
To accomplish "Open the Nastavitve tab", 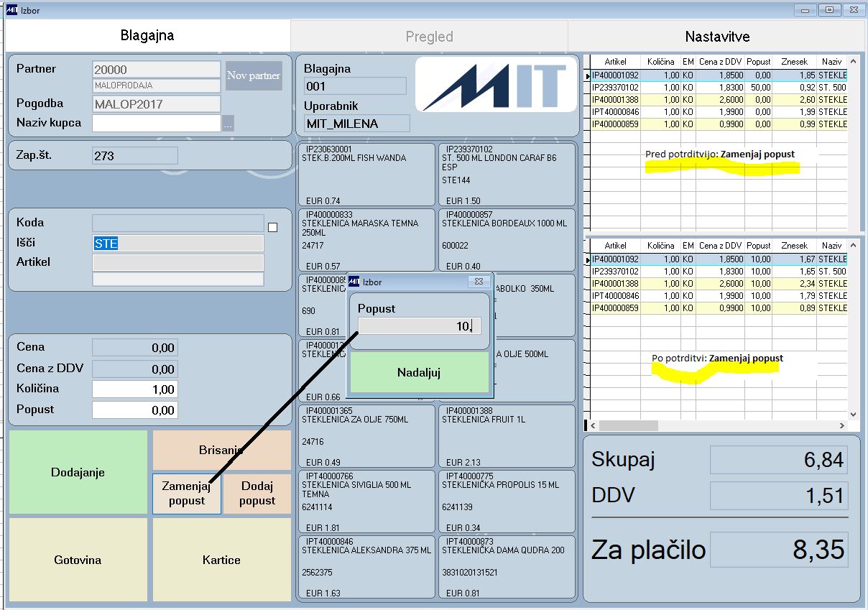I will click(717, 36).
